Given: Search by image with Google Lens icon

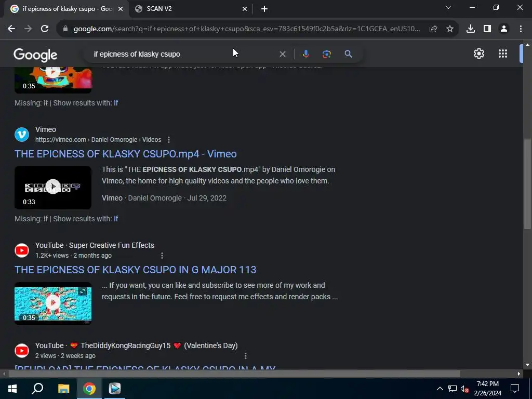Looking at the screenshot, I should pos(327,54).
